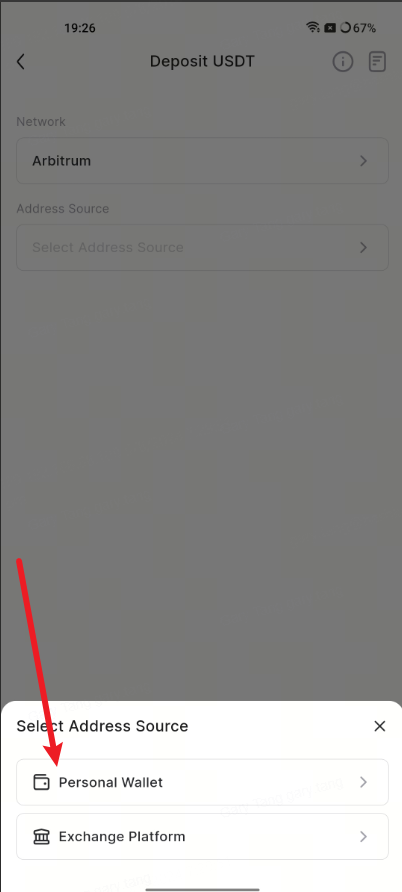Choose Exchange Platform option
402x892 pixels.
[202, 837]
